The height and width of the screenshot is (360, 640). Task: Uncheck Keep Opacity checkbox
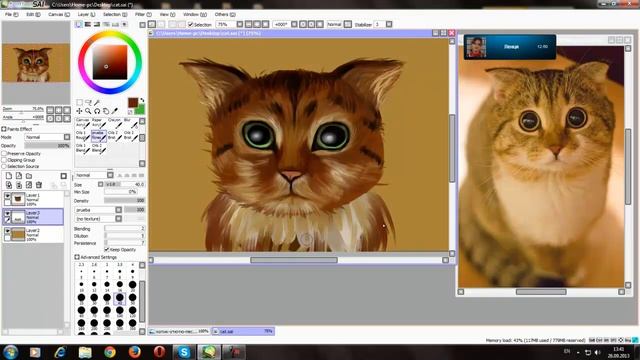[x=107, y=249]
